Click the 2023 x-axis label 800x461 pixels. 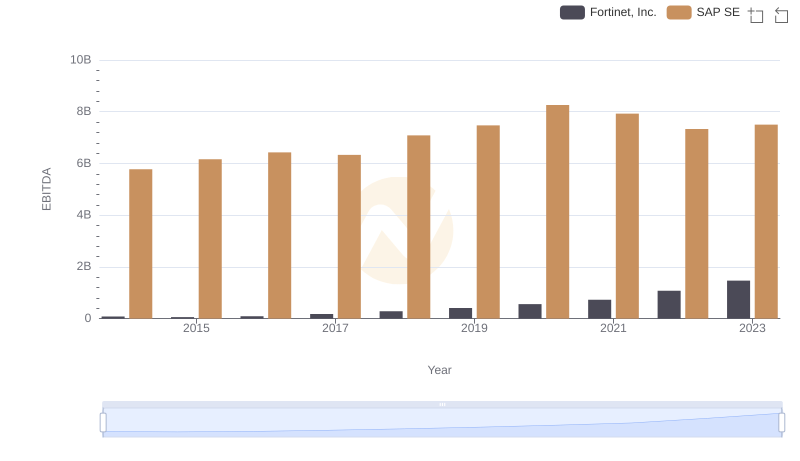[752, 328]
